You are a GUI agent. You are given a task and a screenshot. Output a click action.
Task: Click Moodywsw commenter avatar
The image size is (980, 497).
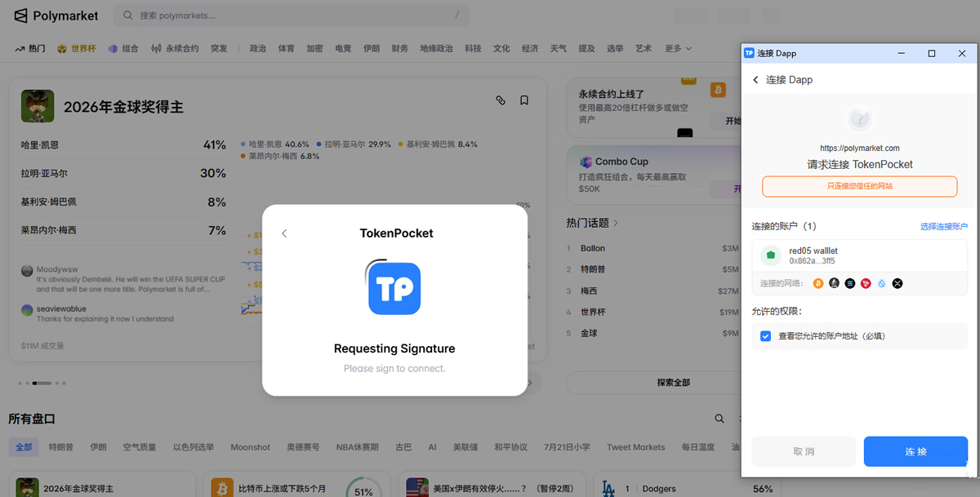[28, 270]
